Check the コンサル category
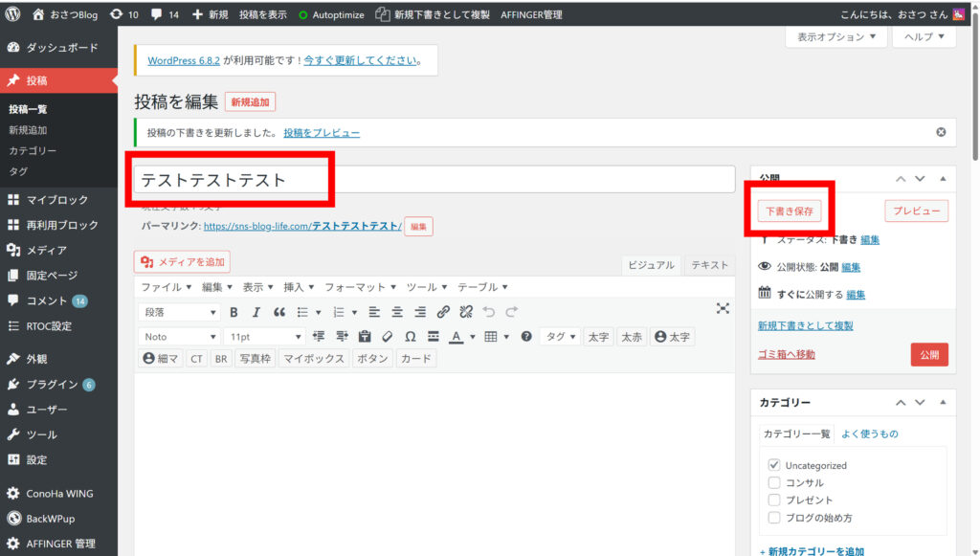 click(x=773, y=482)
